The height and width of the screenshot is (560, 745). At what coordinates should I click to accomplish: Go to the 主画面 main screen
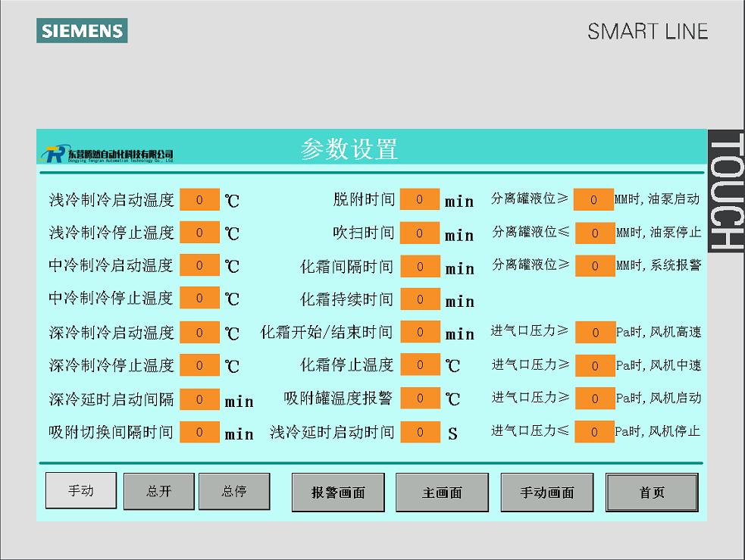pyautogui.click(x=442, y=493)
